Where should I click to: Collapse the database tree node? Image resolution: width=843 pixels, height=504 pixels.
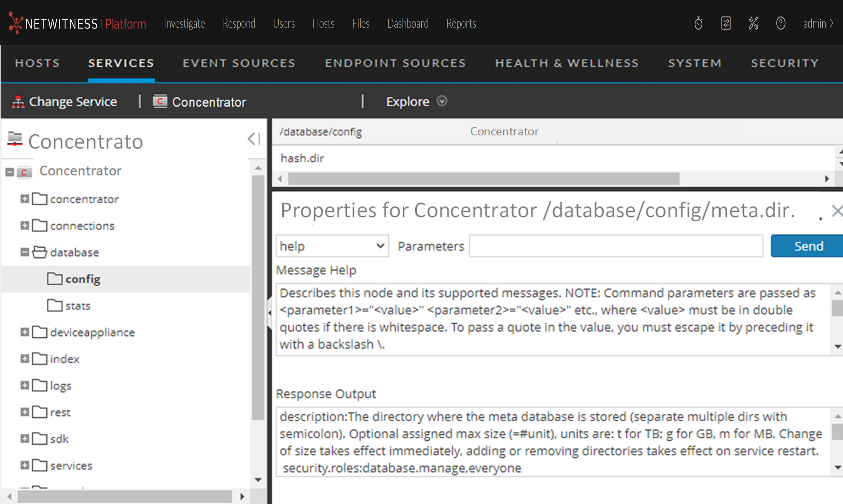tap(24, 252)
